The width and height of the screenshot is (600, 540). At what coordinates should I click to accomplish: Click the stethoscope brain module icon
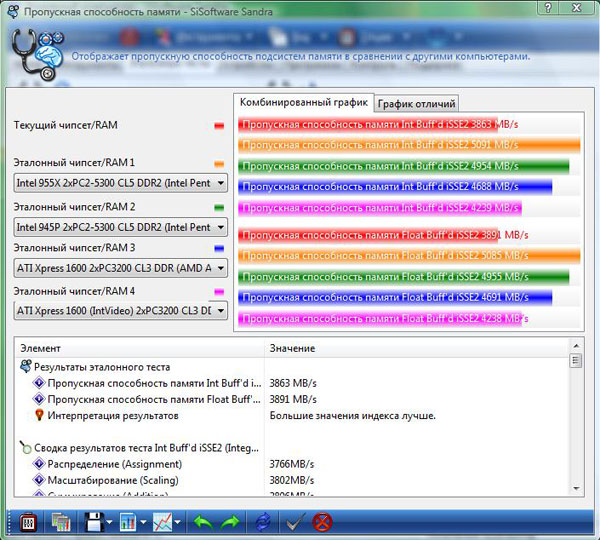point(37,54)
